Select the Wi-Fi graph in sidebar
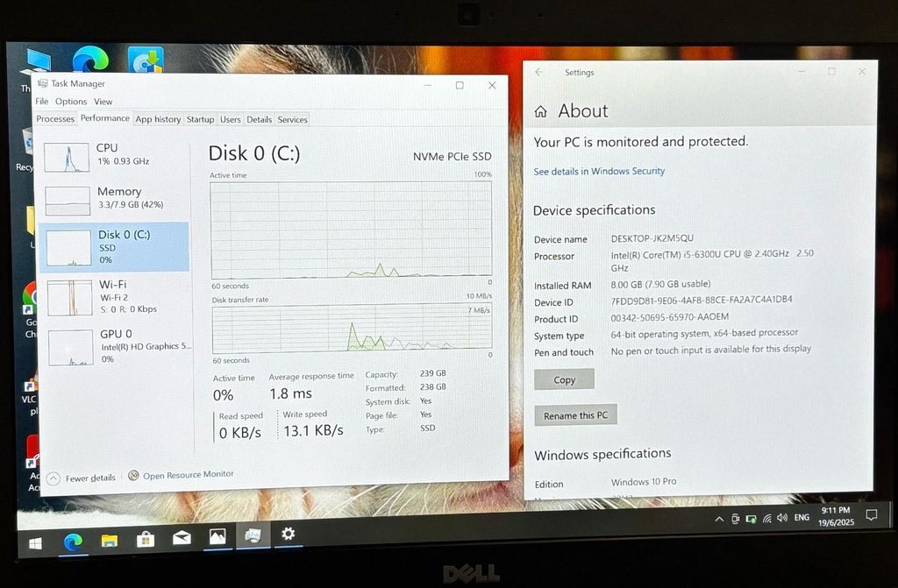 [69, 298]
